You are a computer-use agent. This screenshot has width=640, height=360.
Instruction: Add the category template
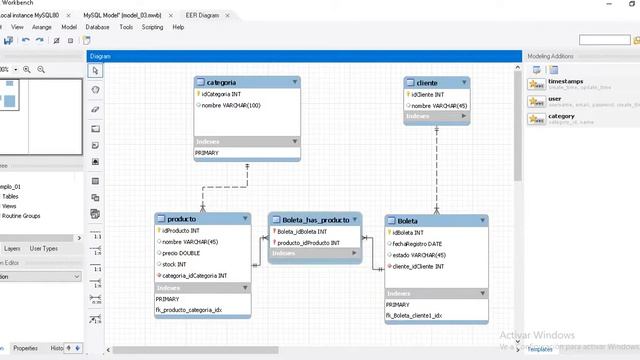tap(584, 119)
